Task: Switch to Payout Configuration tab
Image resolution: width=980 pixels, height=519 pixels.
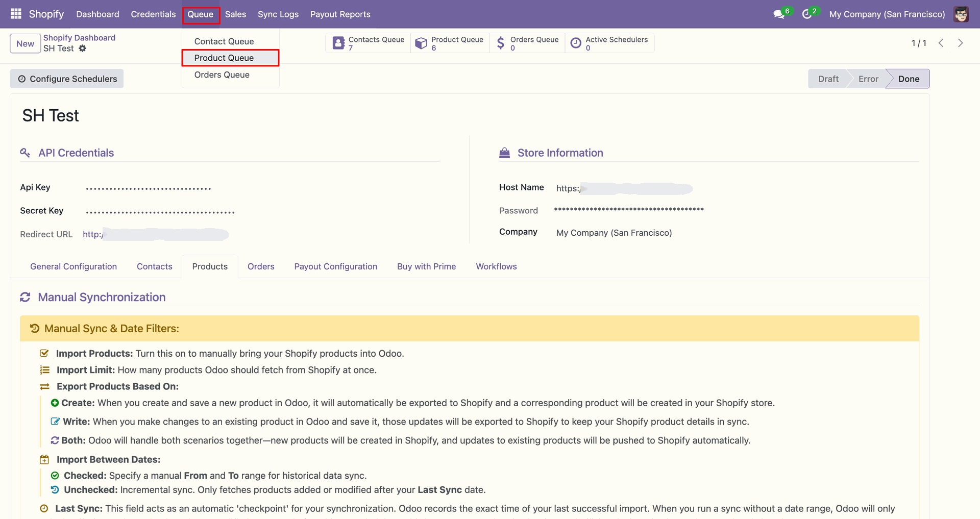Action: point(336,266)
